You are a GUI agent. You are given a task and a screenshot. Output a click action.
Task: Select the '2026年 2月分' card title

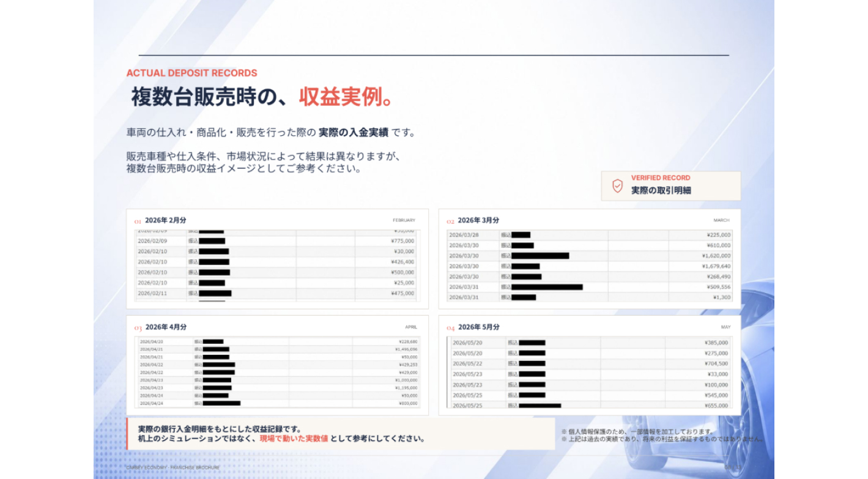pos(166,220)
